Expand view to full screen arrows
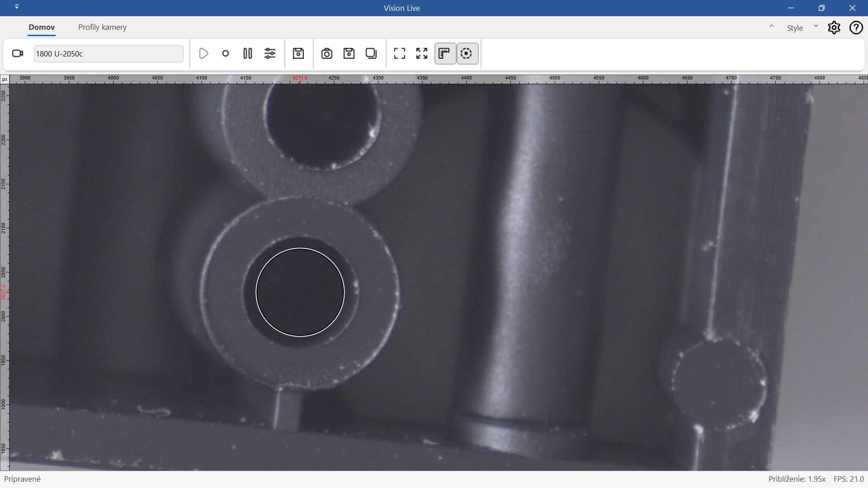 [422, 53]
